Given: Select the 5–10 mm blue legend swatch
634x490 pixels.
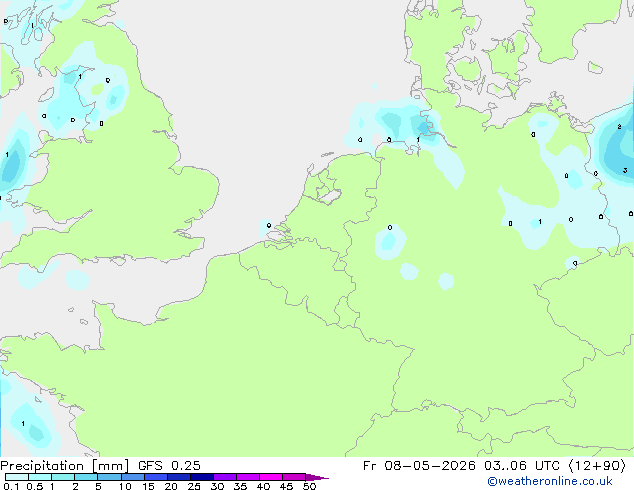Looking at the screenshot, I should coord(110,477).
